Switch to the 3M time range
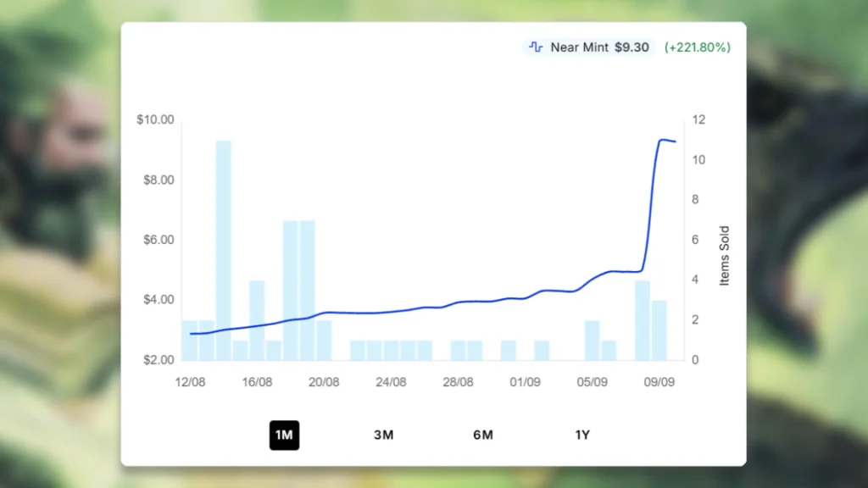The height and width of the screenshot is (488, 868). 384,435
